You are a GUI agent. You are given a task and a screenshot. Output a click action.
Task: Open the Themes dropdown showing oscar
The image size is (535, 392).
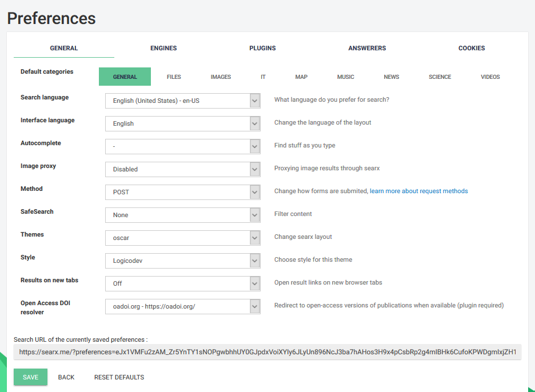coord(183,238)
